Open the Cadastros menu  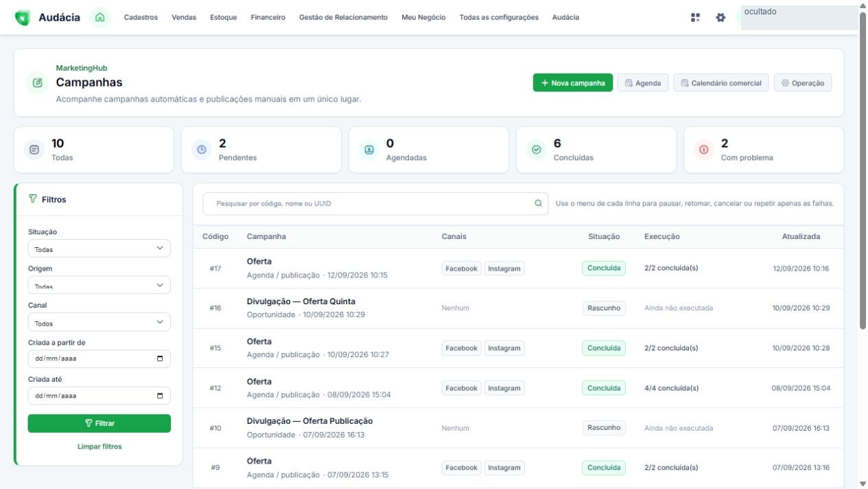click(141, 18)
